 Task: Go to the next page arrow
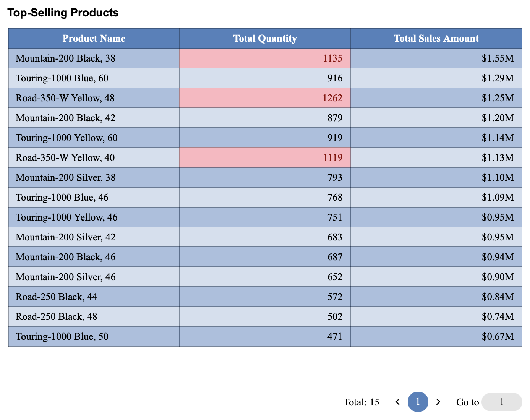[438, 402]
